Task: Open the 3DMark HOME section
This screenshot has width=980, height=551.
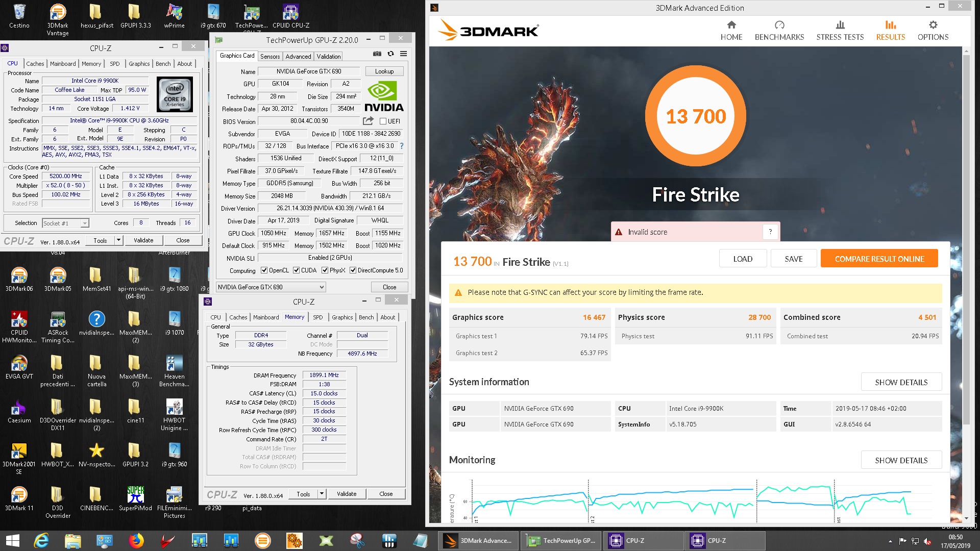Action: 731,31
